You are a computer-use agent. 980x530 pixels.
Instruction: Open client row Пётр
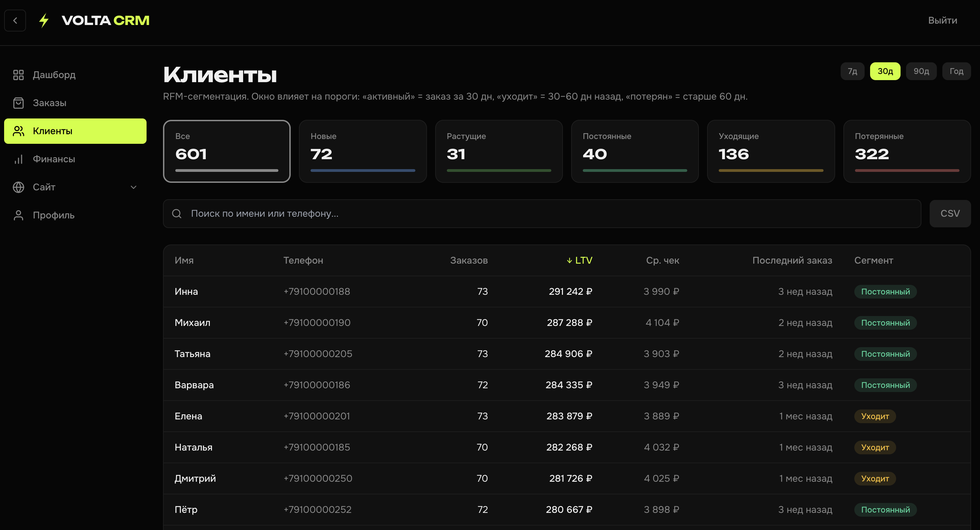[x=567, y=510]
